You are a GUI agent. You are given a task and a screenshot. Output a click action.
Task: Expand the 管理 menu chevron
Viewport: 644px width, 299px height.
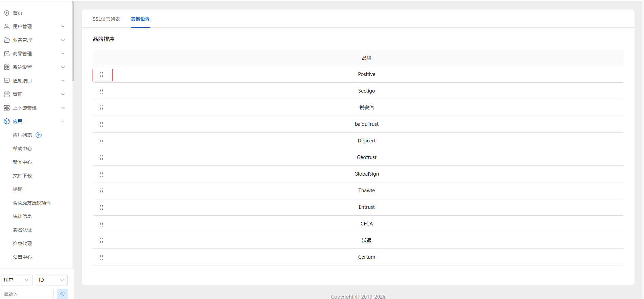click(x=63, y=94)
